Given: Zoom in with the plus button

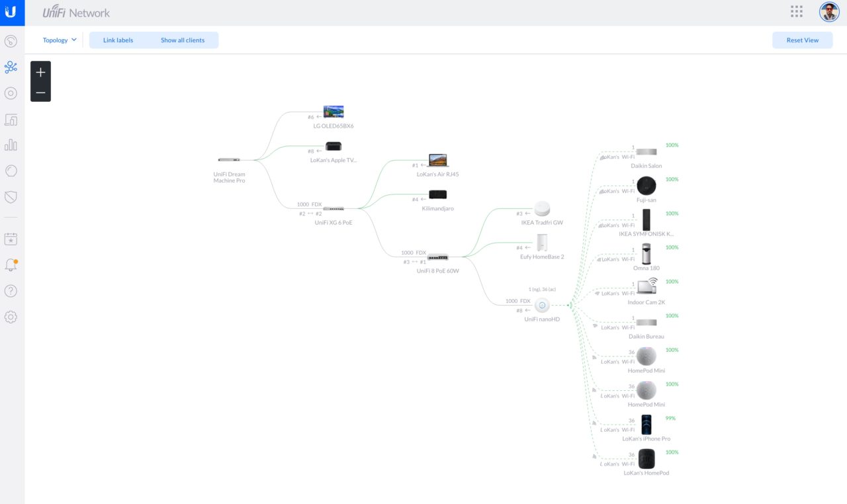Looking at the screenshot, I should 40,72.
